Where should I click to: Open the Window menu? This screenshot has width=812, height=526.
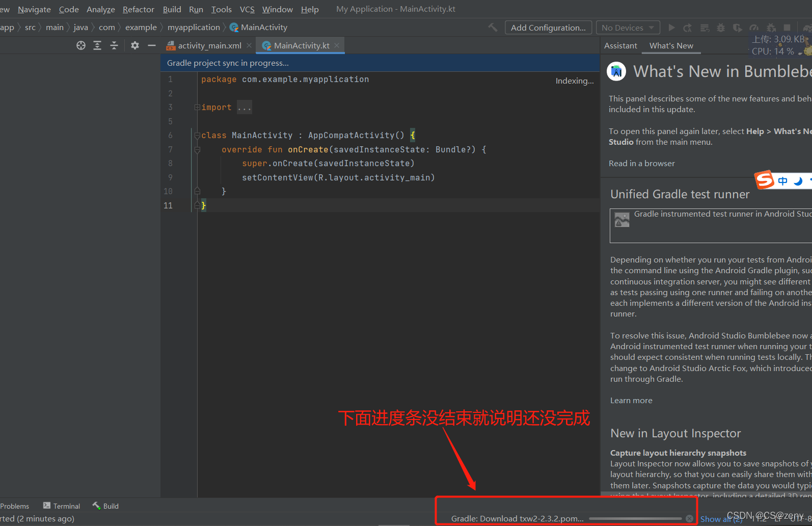(x=278, y=9)
